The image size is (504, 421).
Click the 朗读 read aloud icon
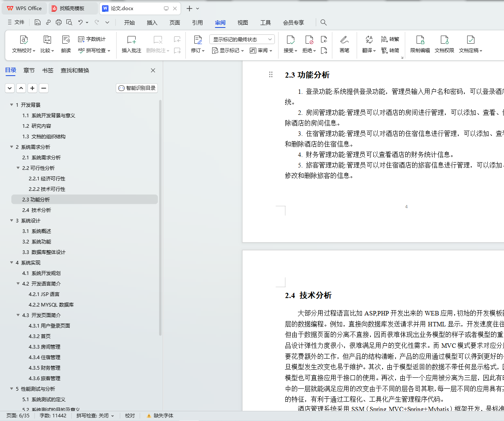coord(66,40)
